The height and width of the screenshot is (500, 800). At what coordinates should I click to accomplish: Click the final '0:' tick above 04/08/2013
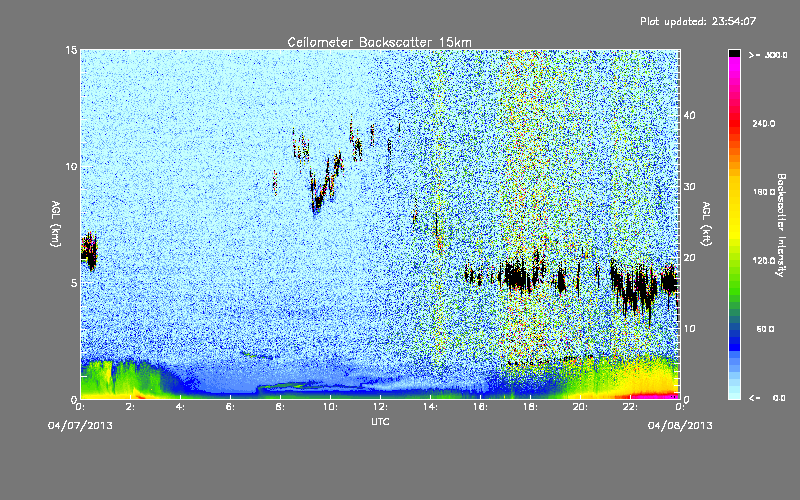[680, 407]
